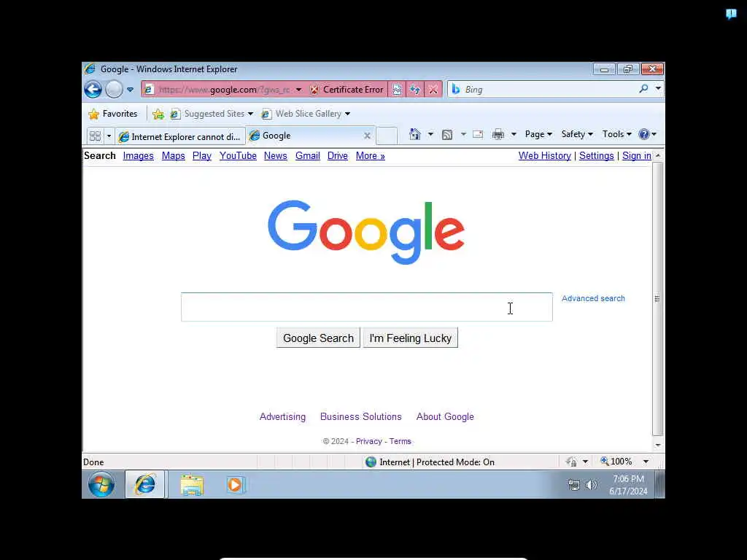
Task: Toggle Compatibility View icon
Action: click(x=396, y=90)
